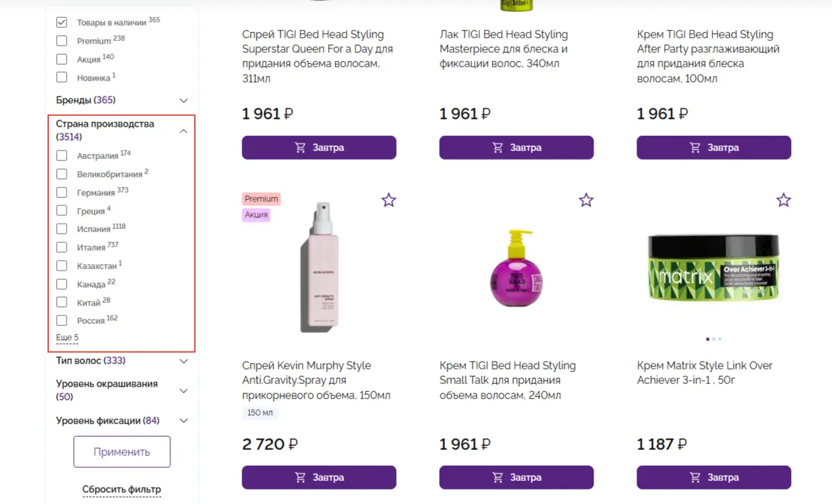Star the Matrix Over Achiever cream
The width and height of the screenshot is (832, 504).
(x=783, y=200)
